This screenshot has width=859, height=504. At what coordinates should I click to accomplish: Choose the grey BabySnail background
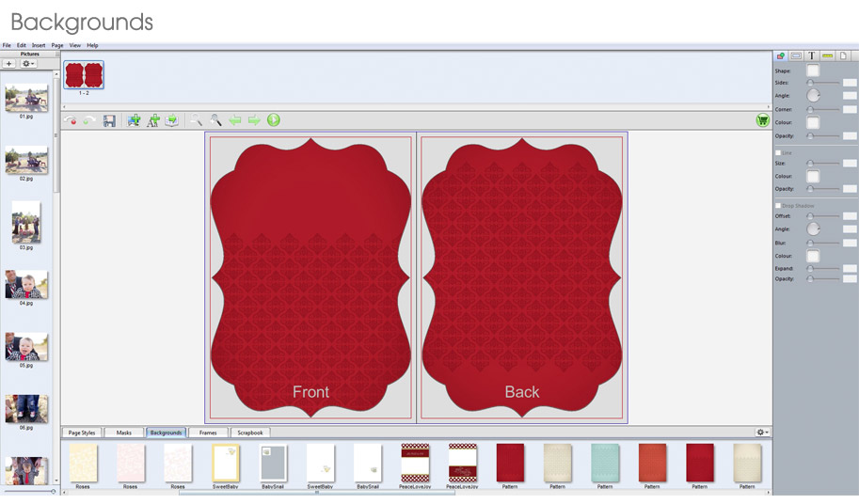[273, 463]
